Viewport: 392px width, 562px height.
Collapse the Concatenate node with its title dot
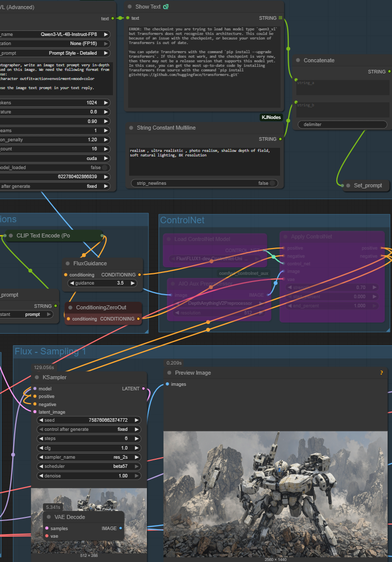pyautogui.click(x=298, y=60)
